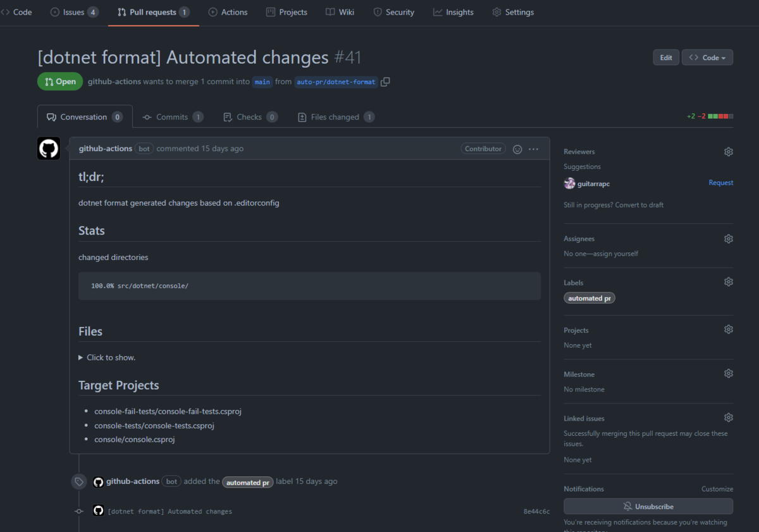Open the Code dropdown button
This screenshot has height=532, width=759.
[707, 58]
